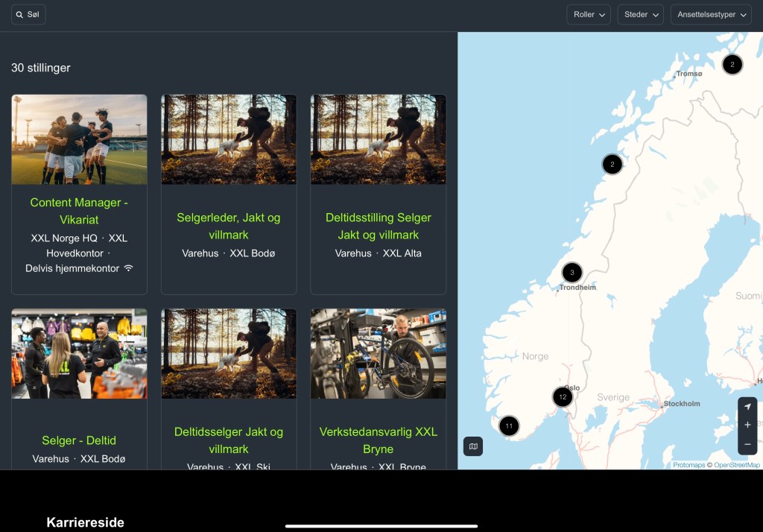Image resolution: width=763 pixels, height=532 pixels.
Task: Open the Content Manager - Vikariat job
Action: point(79,211)
